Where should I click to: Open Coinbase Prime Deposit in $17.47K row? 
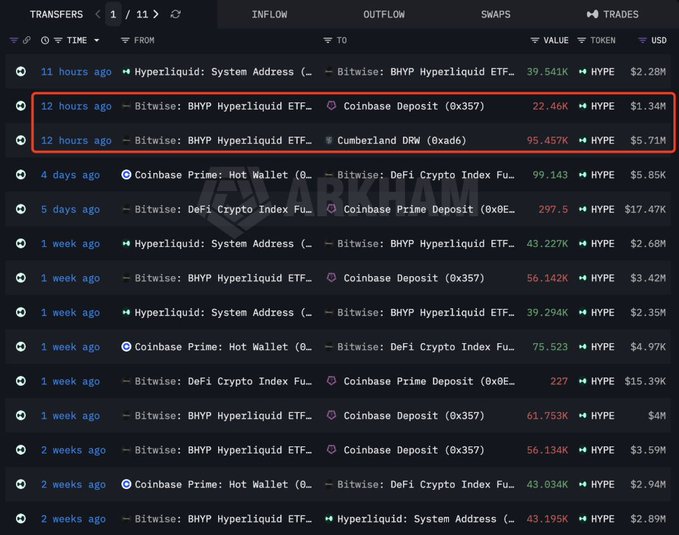(429, 210)
